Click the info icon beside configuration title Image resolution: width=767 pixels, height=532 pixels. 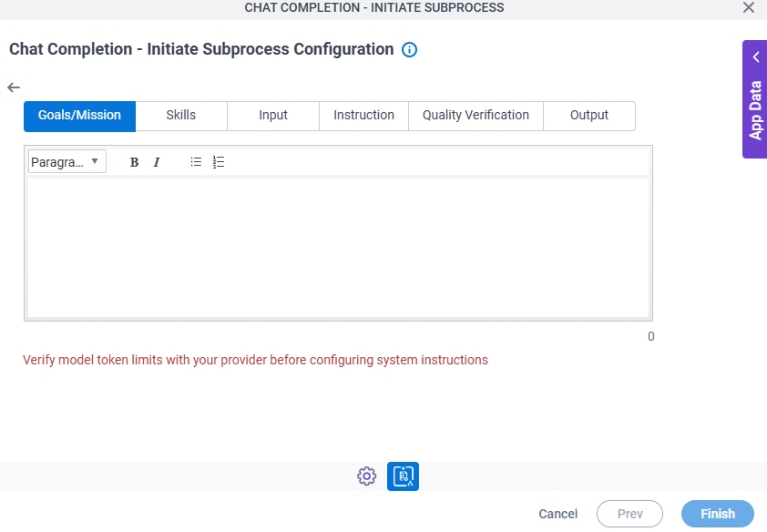click(409, 49)
